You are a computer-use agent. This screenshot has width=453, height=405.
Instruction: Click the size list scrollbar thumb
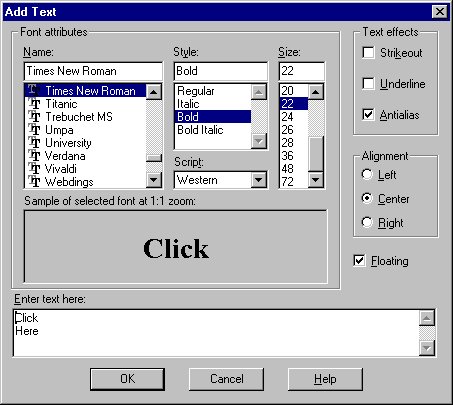pos(316,154)
